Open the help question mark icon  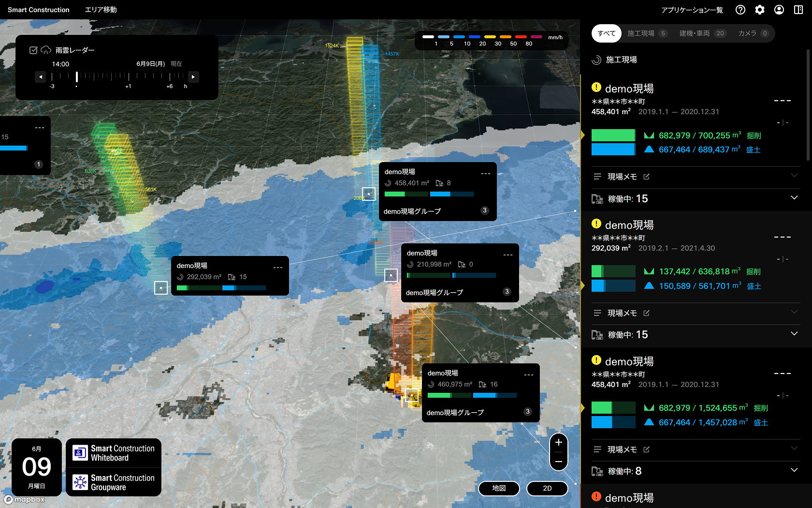point(740,10)
